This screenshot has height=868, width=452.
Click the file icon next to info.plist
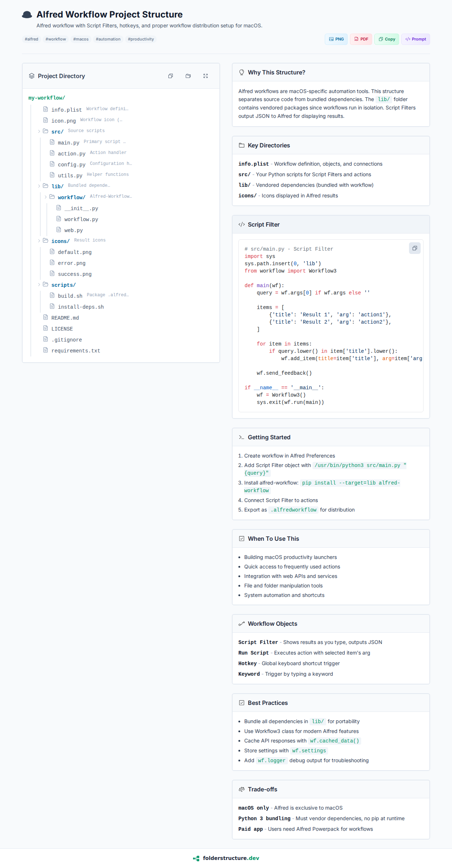pos(46,109)
